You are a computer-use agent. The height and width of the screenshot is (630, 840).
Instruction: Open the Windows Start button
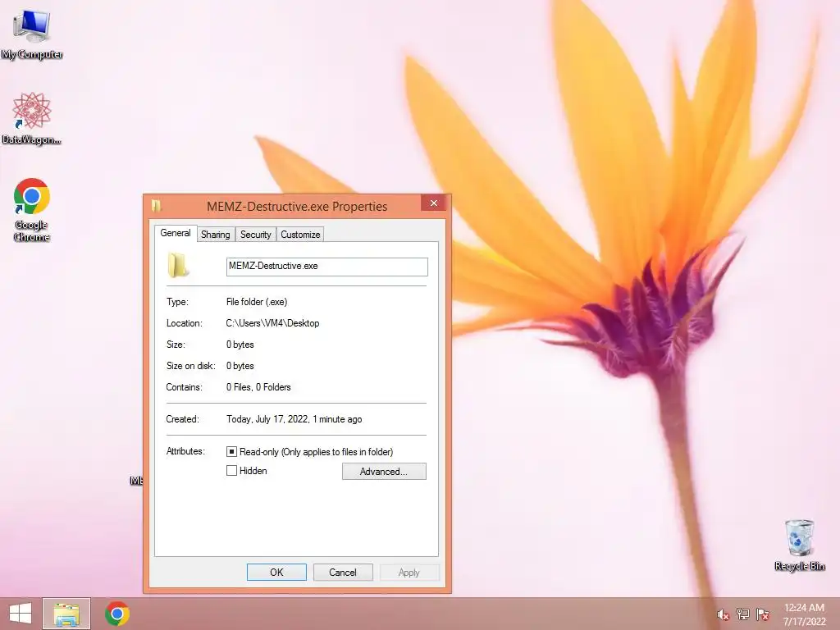21,614
